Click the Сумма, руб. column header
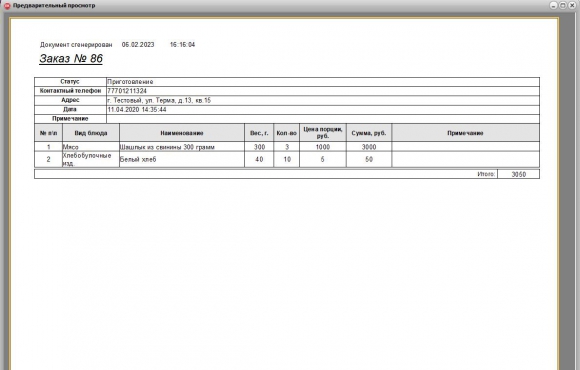The height and width of the screenshot is (370, 580). 369,133
